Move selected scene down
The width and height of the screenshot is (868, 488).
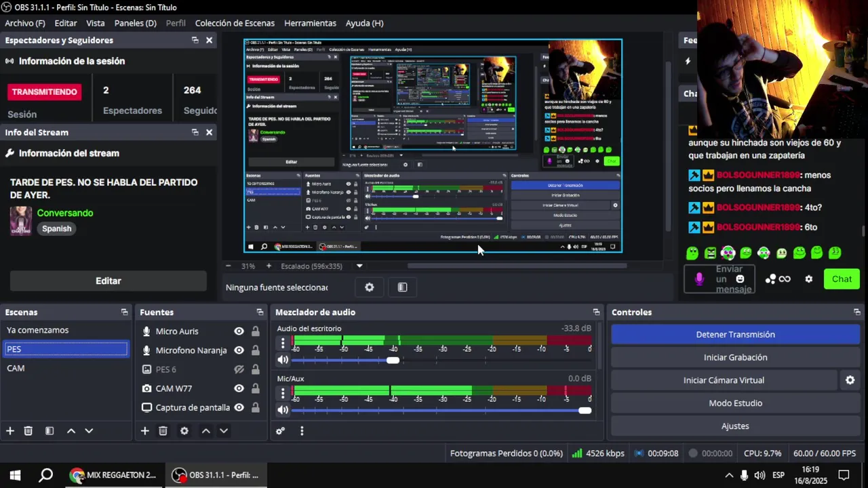coord(88,430)
